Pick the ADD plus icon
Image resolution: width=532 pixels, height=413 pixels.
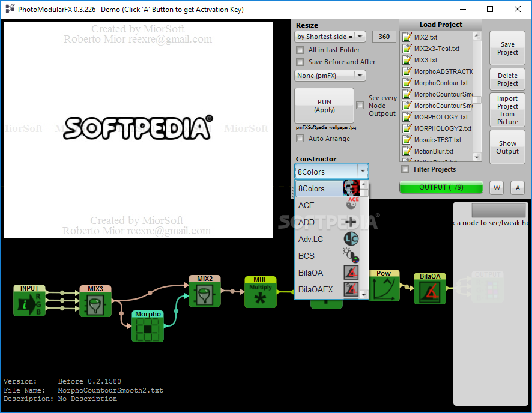point(351,222)
